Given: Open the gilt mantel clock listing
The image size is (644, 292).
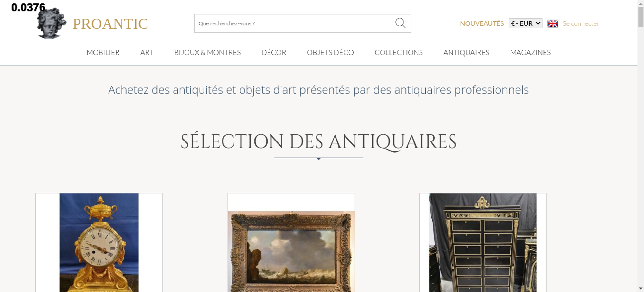Looking at the screenshot, I should [99, 242].
